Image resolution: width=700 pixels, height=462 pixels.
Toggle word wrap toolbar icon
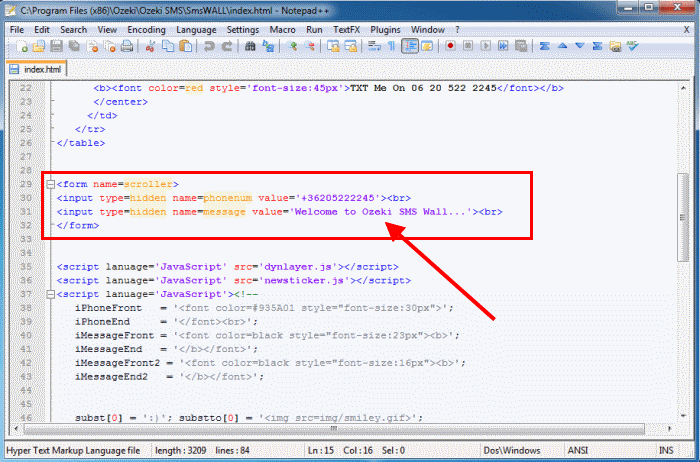374,46
